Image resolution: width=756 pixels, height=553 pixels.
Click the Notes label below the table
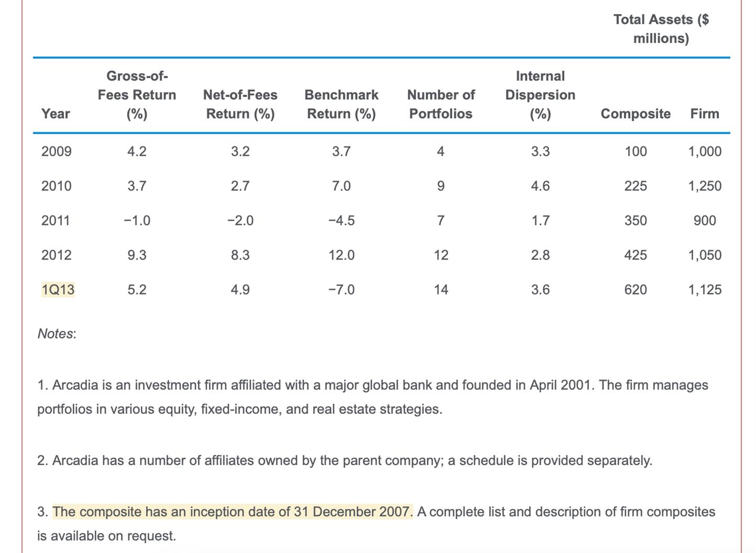pyautogui.click(x=57, y=333)
